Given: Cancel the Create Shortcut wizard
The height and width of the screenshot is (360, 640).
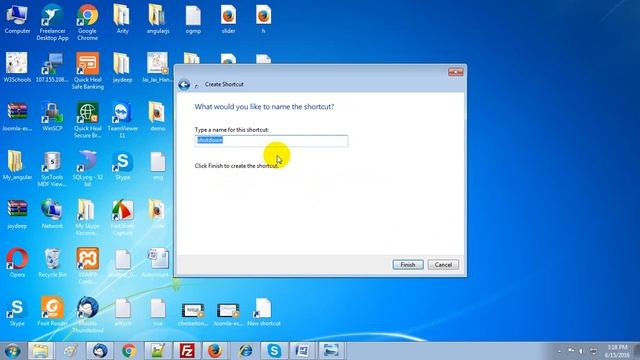Looking at the screenshot, I should pyautogui.click(x=443, y=265).
